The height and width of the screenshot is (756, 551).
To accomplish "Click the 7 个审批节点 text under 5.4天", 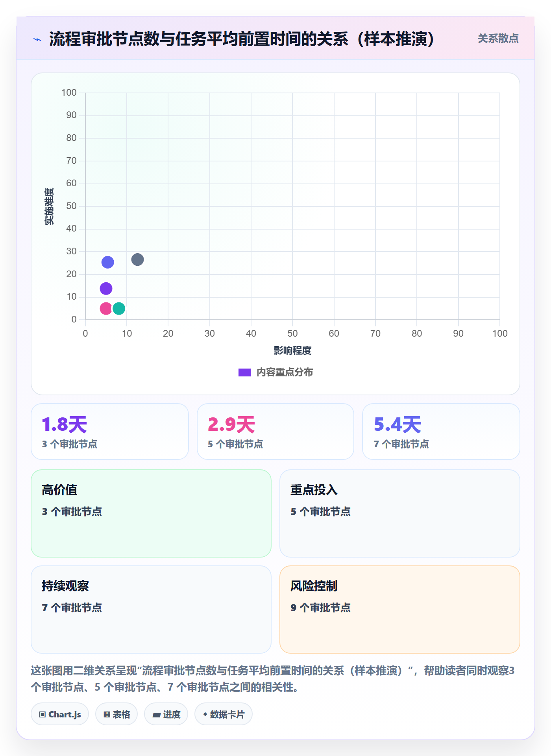I will 401,444.
